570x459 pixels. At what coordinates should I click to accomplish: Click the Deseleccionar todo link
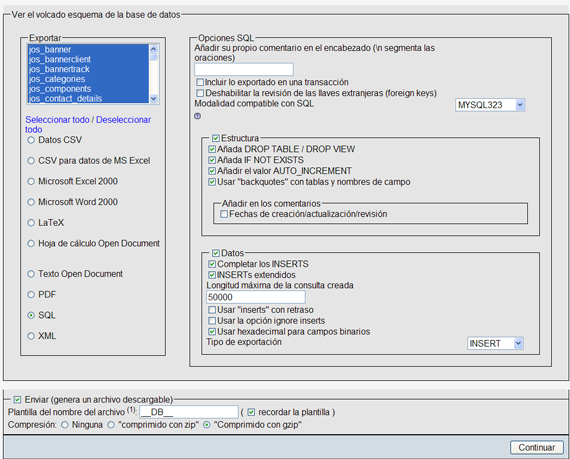pos(88,124)
